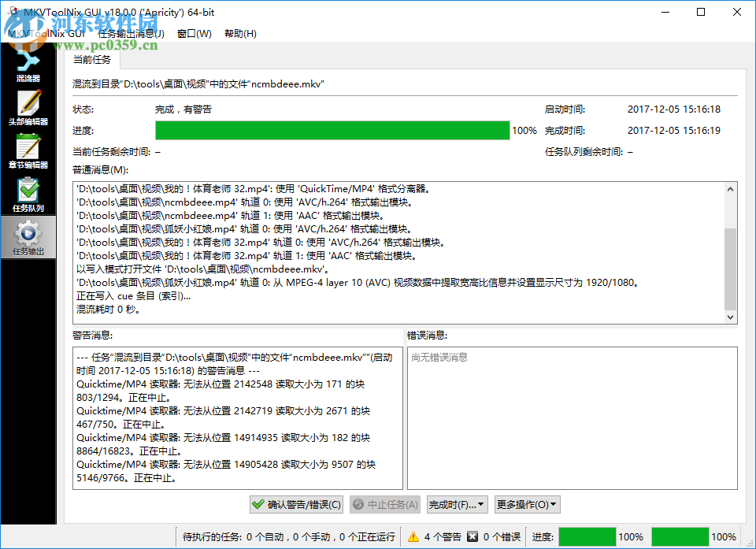This screenshot has width=756, height=549.
Task: Open the 帮助(H) menu
Action: pyautogui.click(x=239, y=35)
